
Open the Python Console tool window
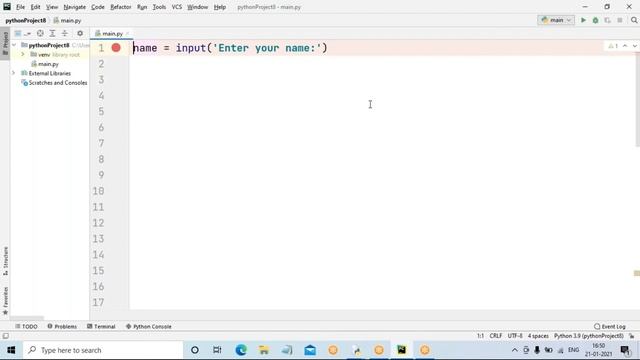149,327
